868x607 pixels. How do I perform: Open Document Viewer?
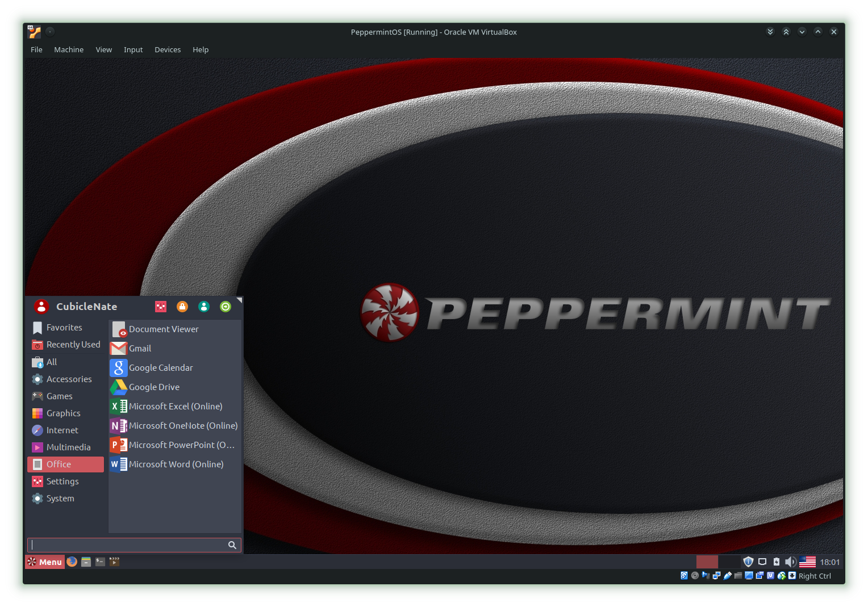click(x=164, y=329)
